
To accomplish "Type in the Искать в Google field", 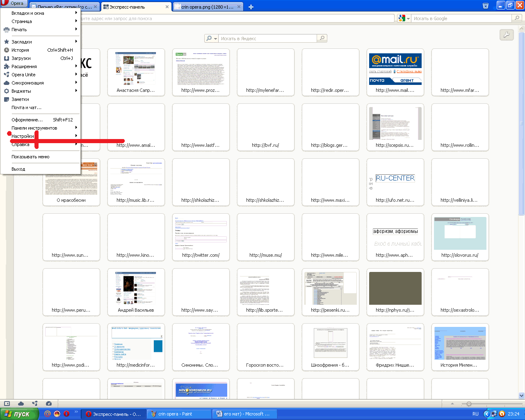I will tap(461, 18).
